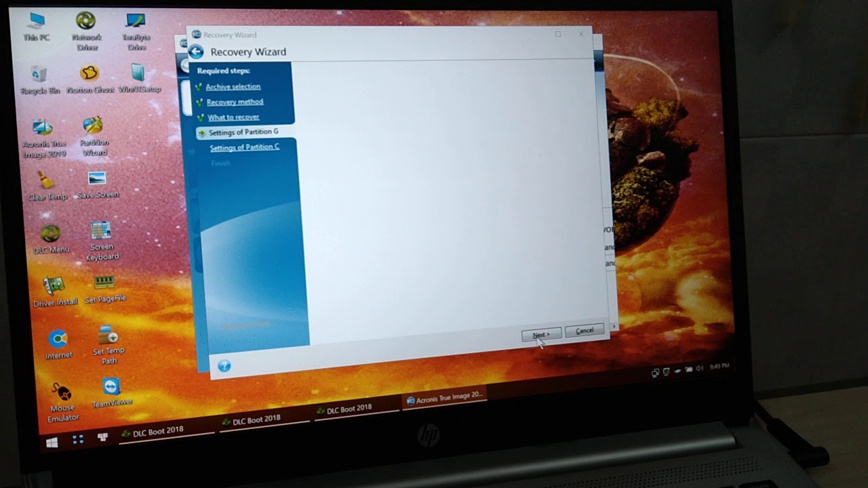Go to the Recovery method step
Image resolution: width=868 pixels, height=488 pixels.
(235, 102)
